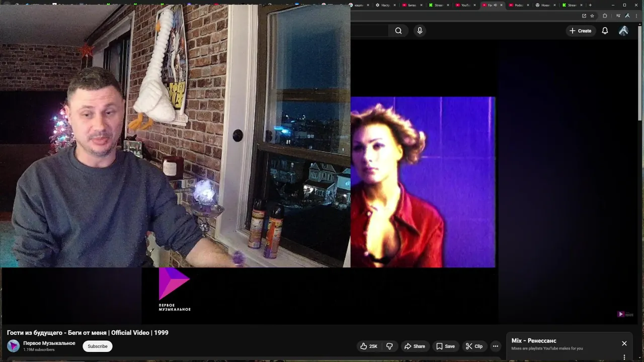The width and height of the screenshot is (644, 362).
Task: Click the YouTube search magnifier button
Action: point(398,31)
